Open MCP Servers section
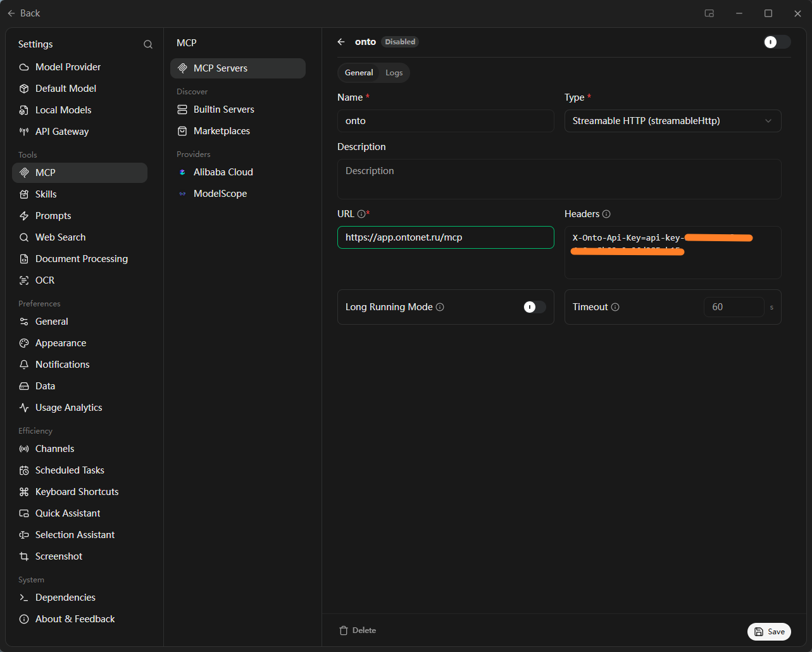The height and width of the screenshot is (652, 812). (238, 68)
